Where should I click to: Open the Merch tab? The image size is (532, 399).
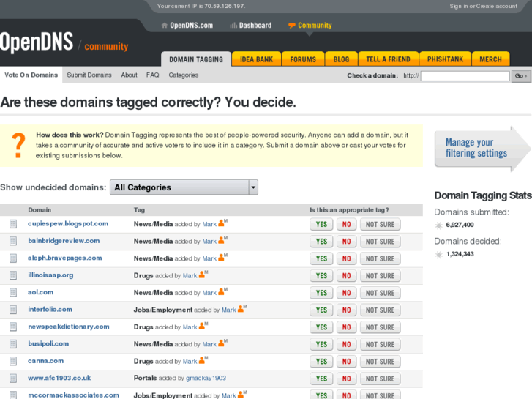(x=490, y=59)
